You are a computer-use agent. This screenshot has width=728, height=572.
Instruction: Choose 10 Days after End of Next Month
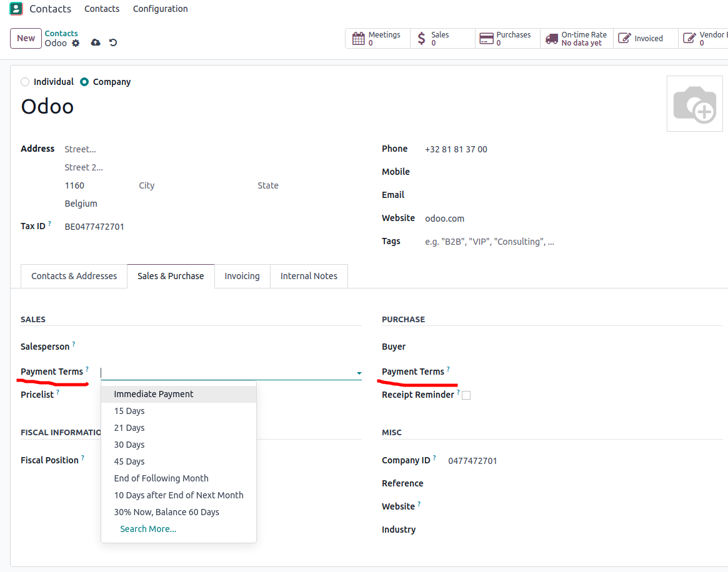(x=178, y=495)
